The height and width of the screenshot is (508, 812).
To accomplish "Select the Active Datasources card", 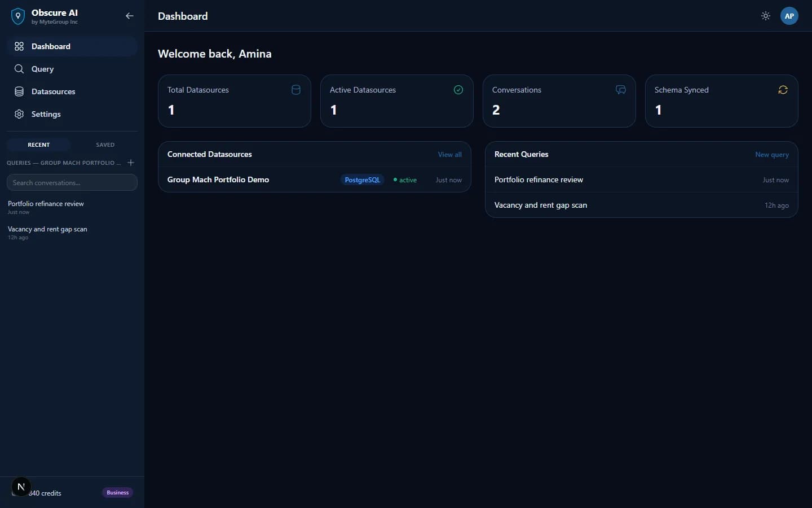I will coord(397,101).
